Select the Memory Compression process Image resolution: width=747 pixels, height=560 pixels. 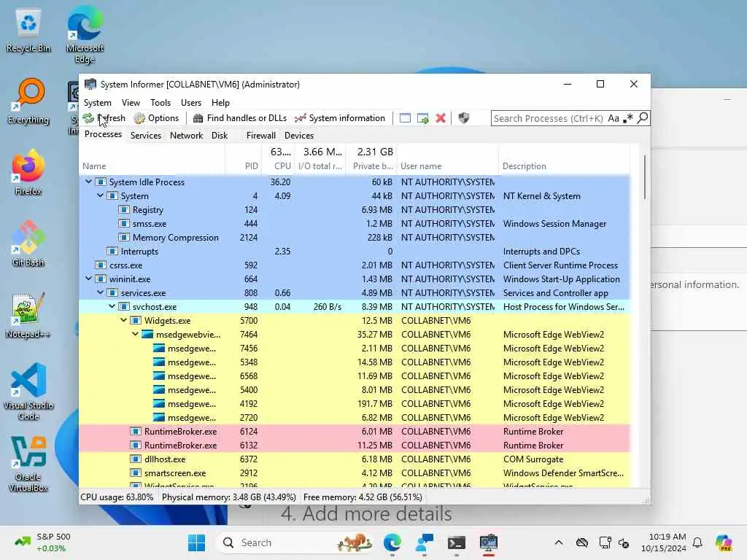[355, 237]
